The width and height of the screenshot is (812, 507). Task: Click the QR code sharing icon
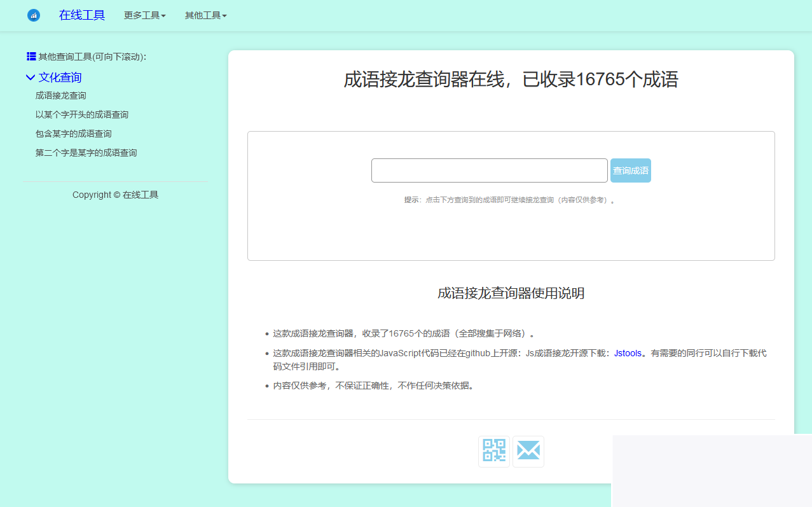click(x=493, y=451)
